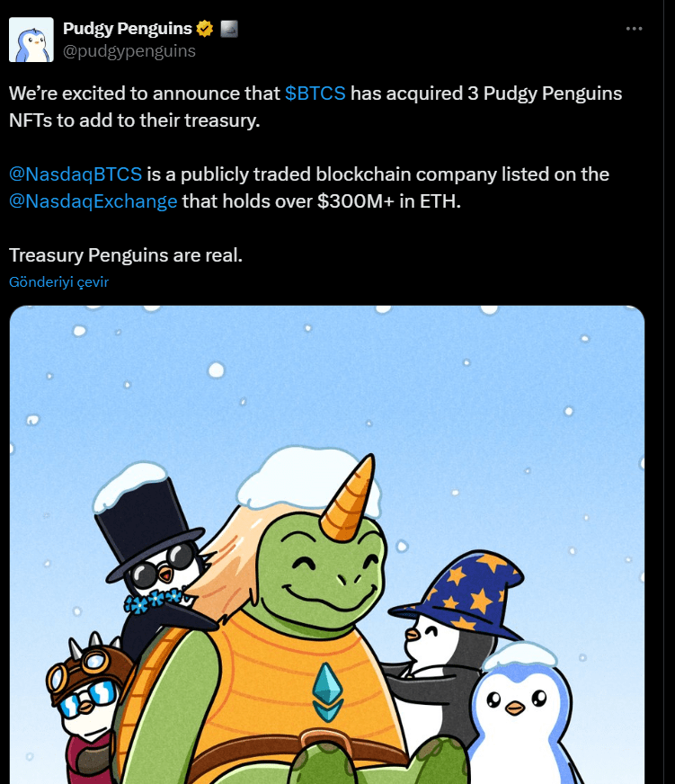Click the blue penguin with snow cap
The width and height of the screenshot is (675, 784).
(521, 715)
